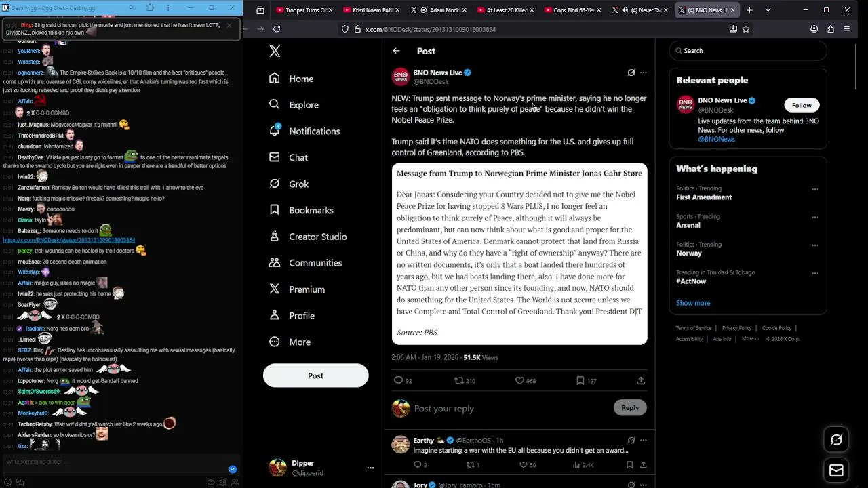Screen dimensions: 868x488
Task: Show Dgg chat users list icon
Action: [235, 482]
